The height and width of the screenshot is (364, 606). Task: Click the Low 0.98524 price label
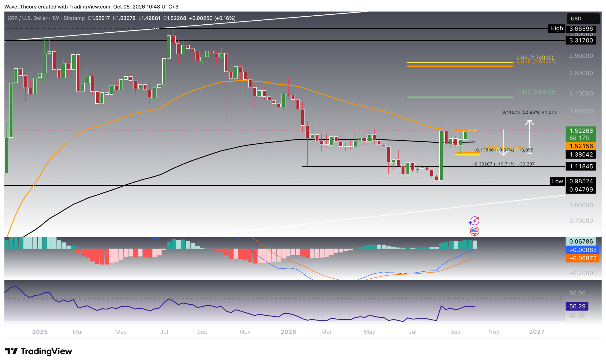573,181
